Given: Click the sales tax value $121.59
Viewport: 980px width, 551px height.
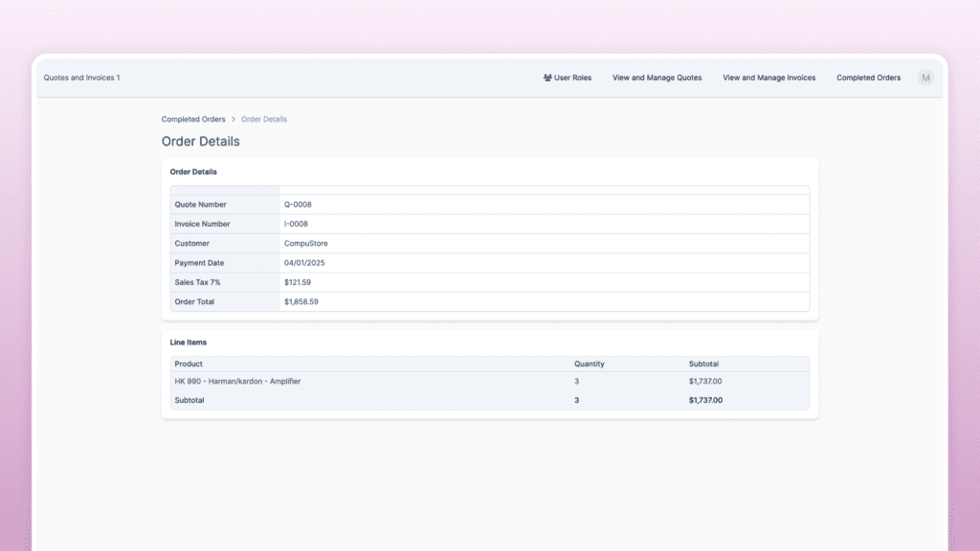Looking at the screenshot, I should 298,282.
